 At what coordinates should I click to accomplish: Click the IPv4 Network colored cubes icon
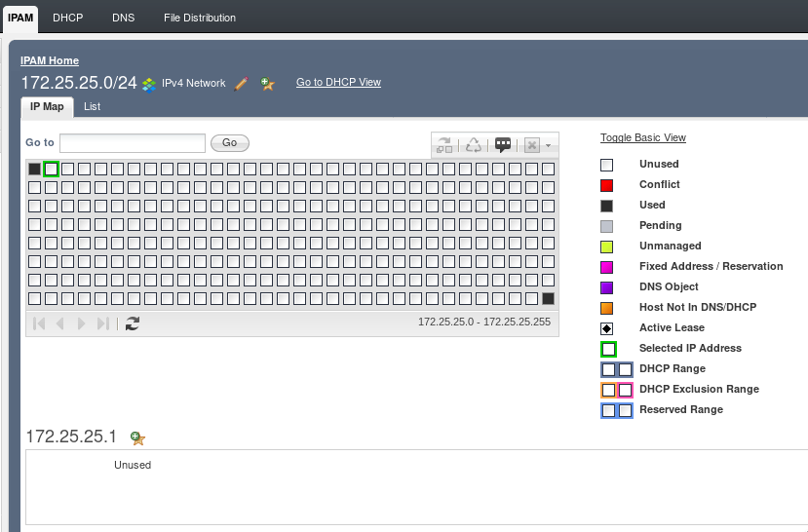149,85
